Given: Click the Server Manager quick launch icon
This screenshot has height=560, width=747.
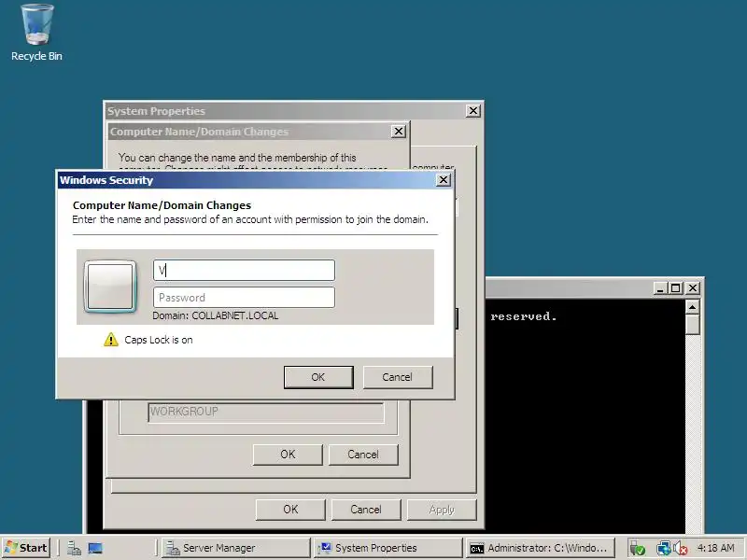Looking at the screenshot, I should pos(74,549).
